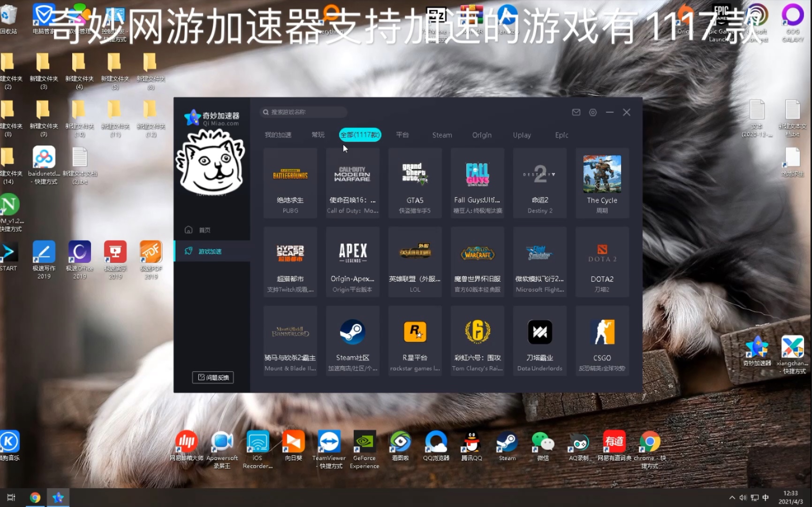Click the 问题反馈 feedback button
812x507 pixels.
pos(213,377)
